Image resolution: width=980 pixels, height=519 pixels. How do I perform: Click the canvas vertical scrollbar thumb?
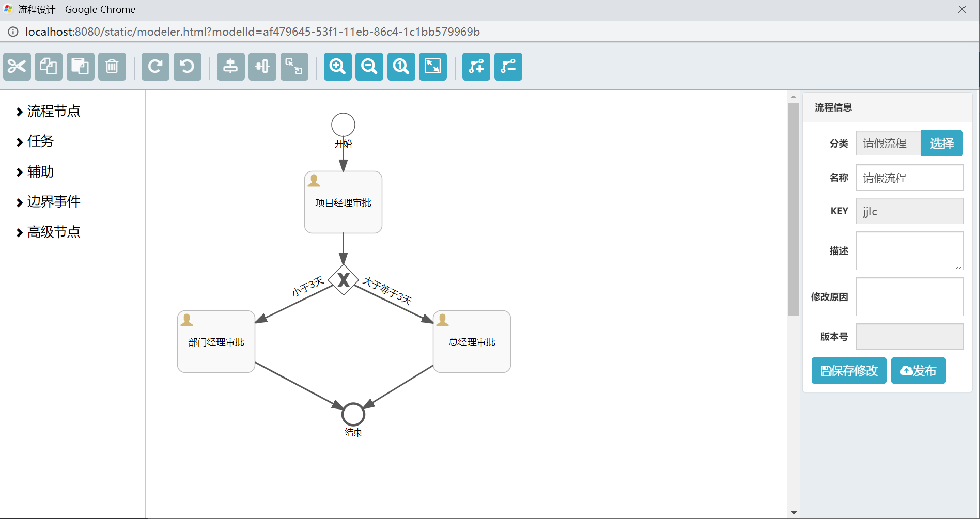tap(794, 209)
